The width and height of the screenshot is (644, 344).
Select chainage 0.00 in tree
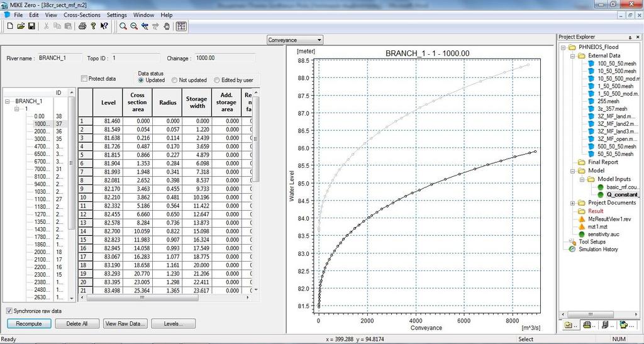39,116
